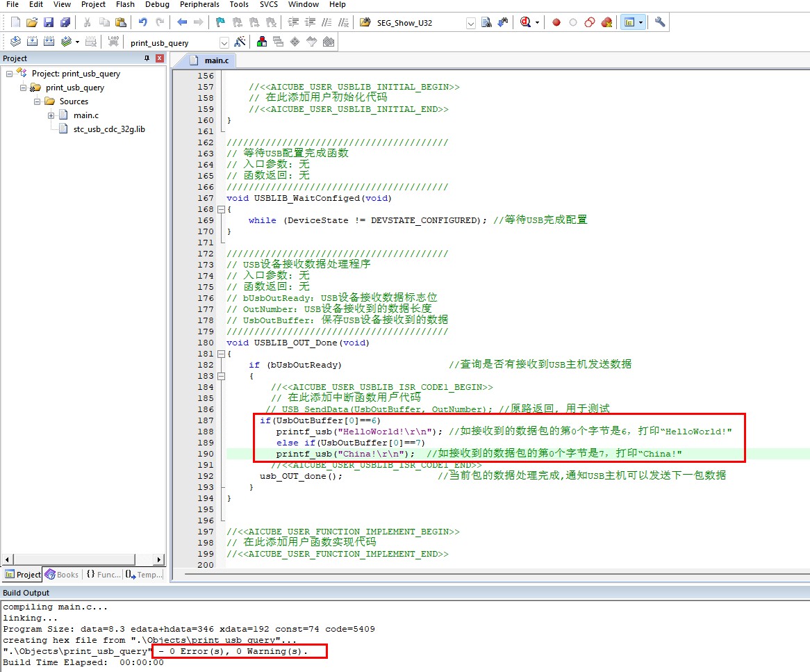Switch to the Books panel tab
The height and width of the screenshot is (672, 810).
[62, 574]
